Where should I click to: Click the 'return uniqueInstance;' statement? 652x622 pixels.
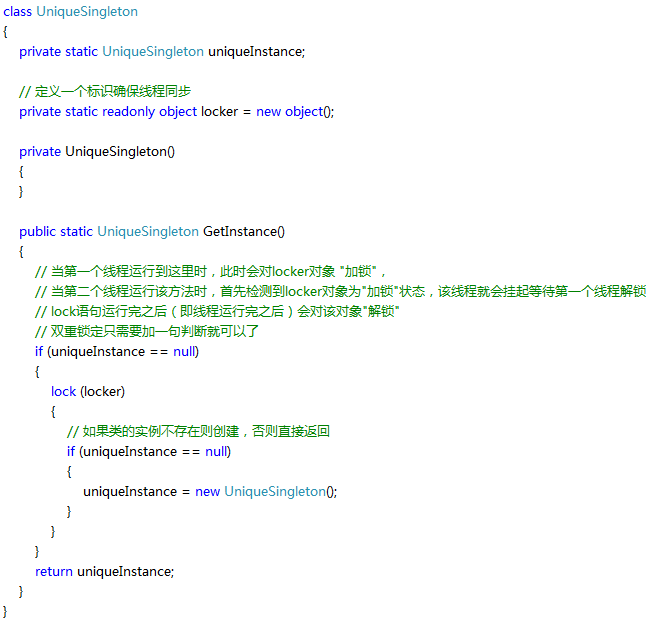(x=104, y=572)
